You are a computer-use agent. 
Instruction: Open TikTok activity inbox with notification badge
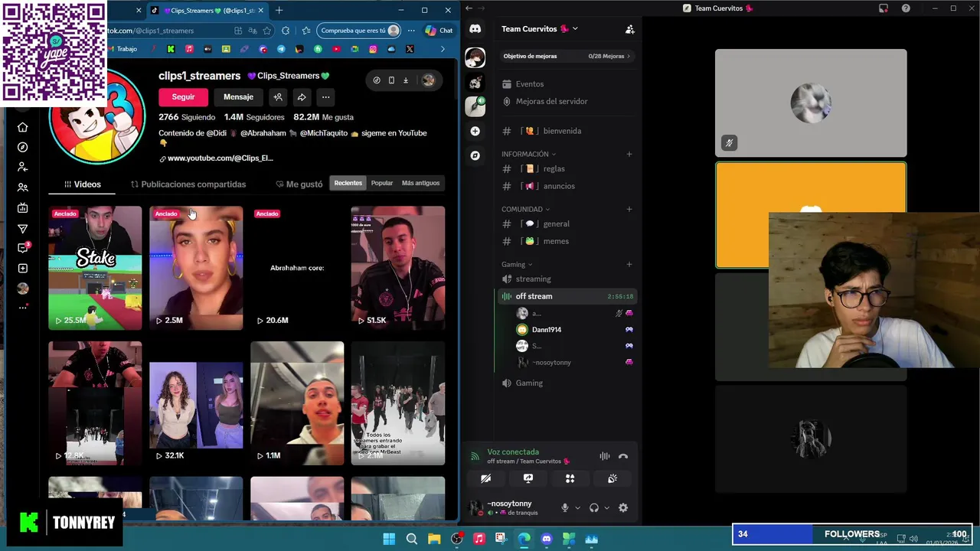click(x=23, y=248)
